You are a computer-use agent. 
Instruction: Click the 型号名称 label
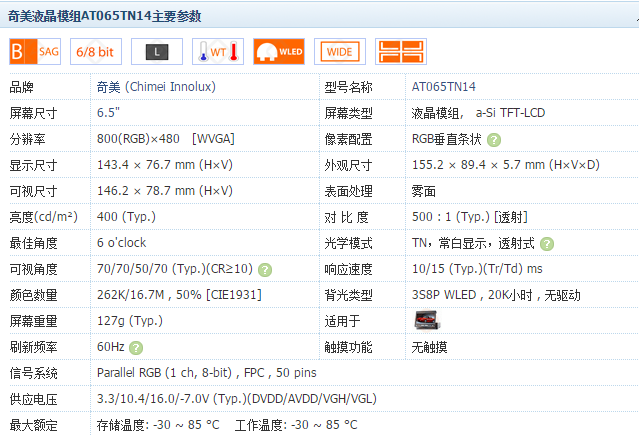[x=348, y=87]
